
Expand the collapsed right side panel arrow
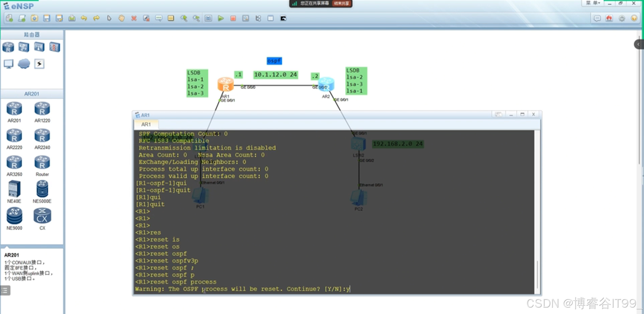point(639,44)
